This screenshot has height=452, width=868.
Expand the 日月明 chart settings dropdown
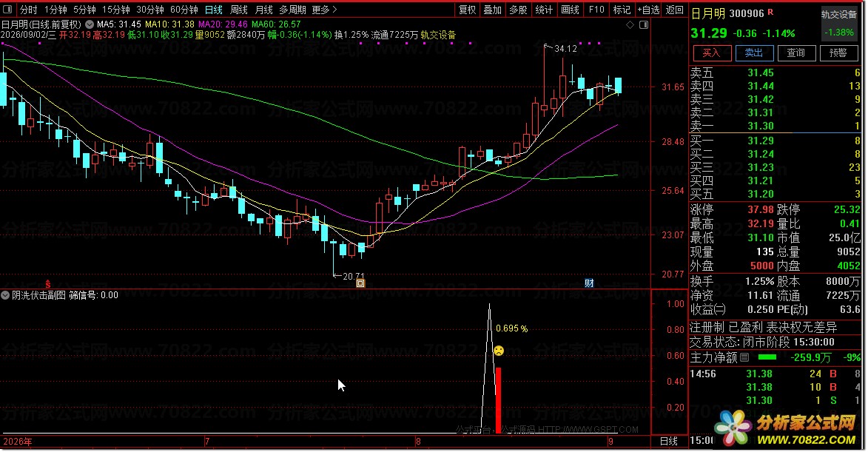(x=89, y=24)
